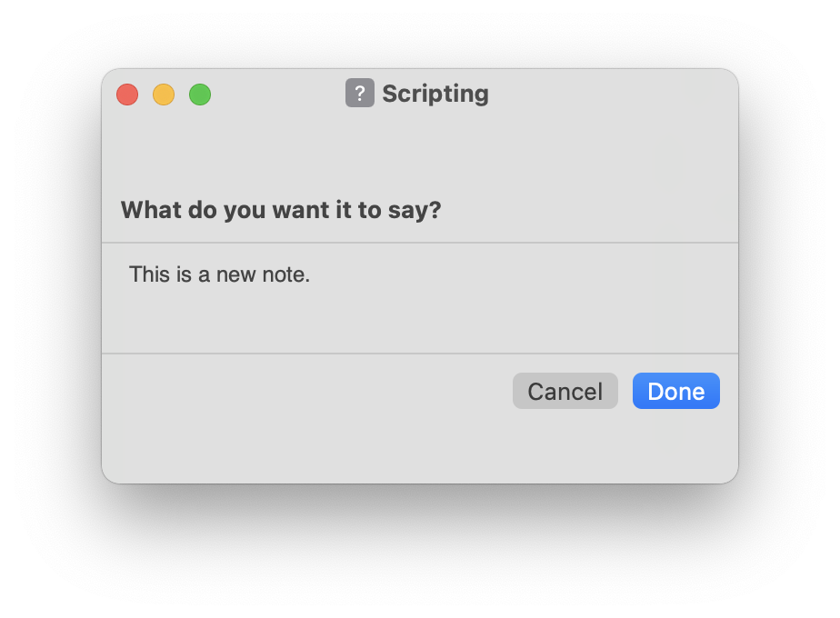
Task: Click blank area left of Cancel button
Action: 305,391
